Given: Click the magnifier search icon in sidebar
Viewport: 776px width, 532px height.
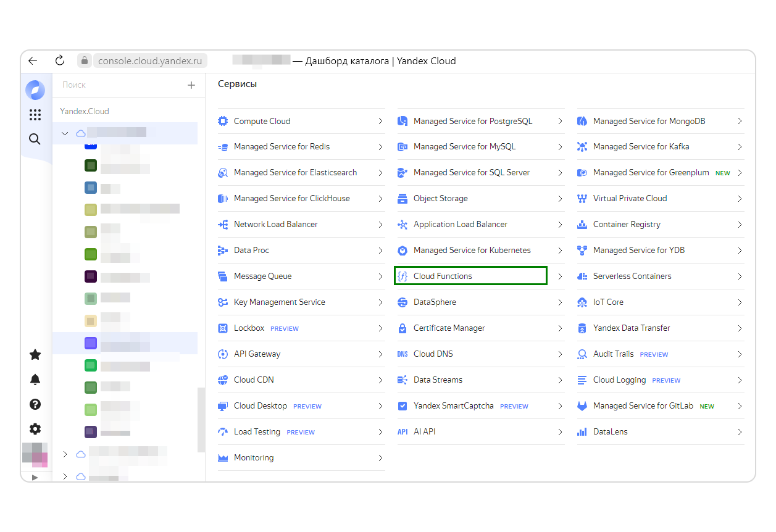Looking at the screenshot, I should [35, 139].
